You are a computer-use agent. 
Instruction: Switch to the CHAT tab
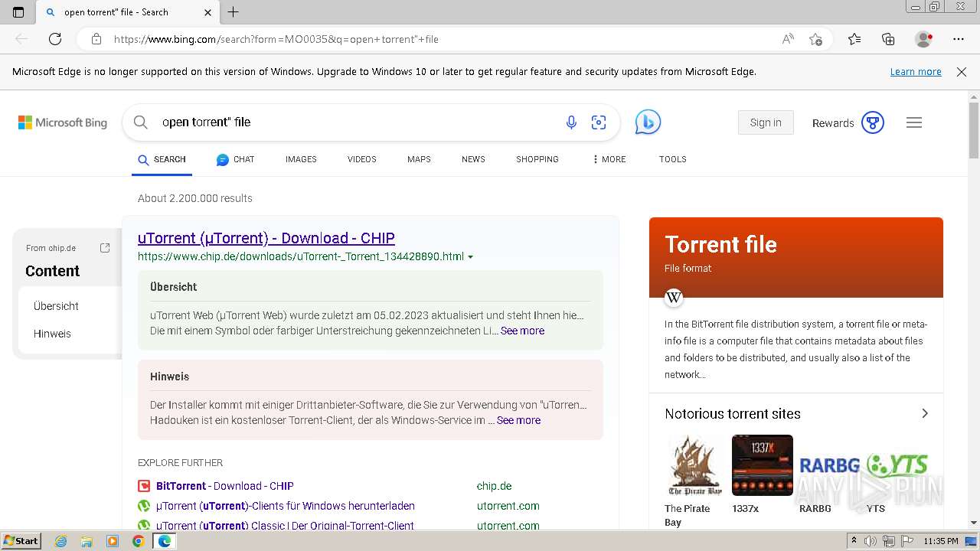point(235,160)
